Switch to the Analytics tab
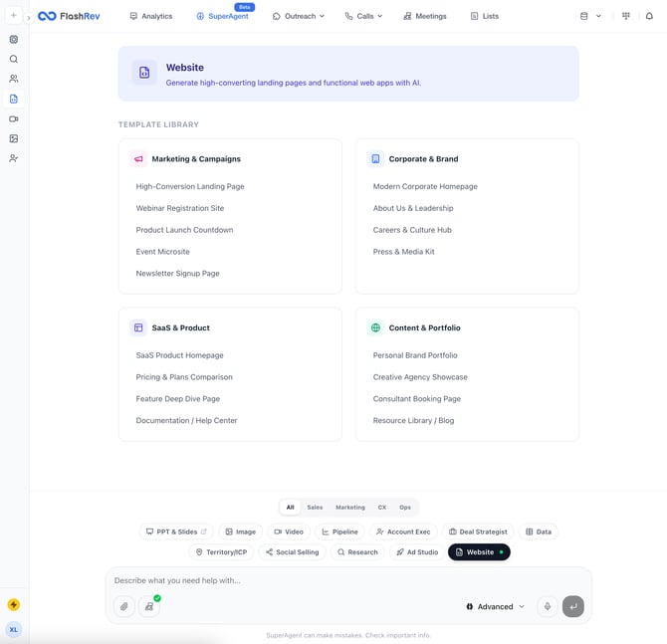The height and width of the screenshot is (644, 667). tap(151, 16)
